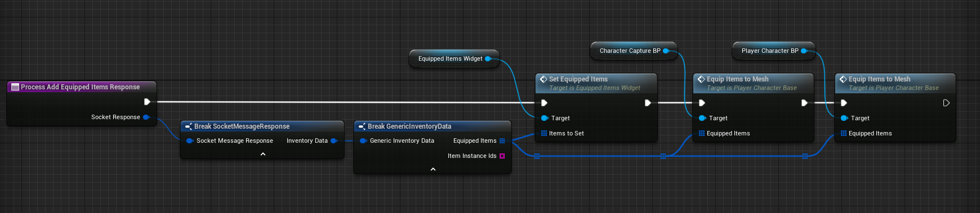Image resolution: width=980 pixels, height=213 pixels.
Task: Click the 'Inventory Data' pin label
Action: point(307,141)
